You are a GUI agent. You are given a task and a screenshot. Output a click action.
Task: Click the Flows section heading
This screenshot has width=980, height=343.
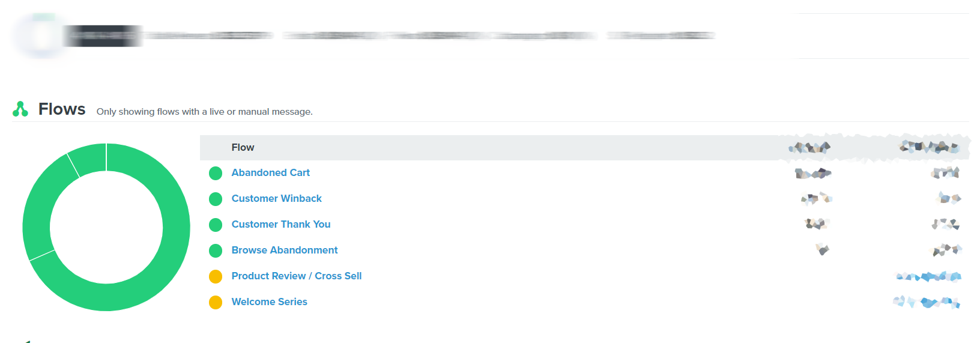pyautogui.click(x=62, y=109)
